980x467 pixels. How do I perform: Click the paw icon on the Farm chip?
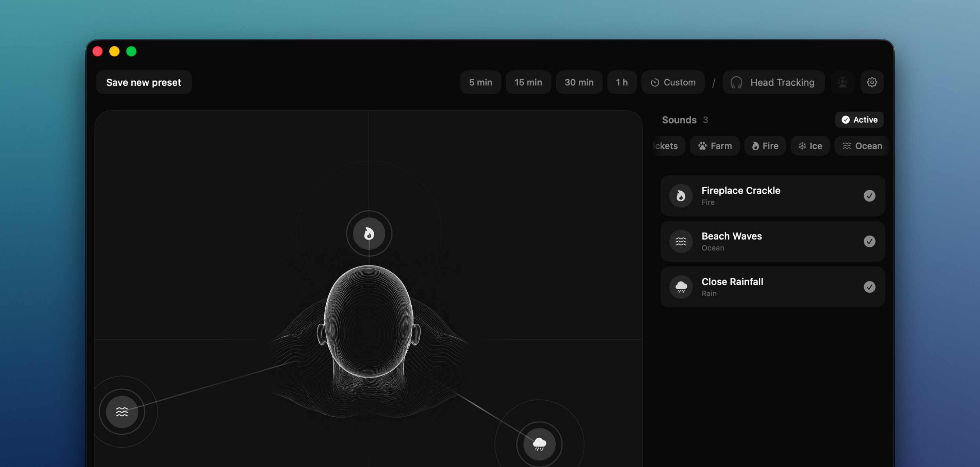point(702,146)
